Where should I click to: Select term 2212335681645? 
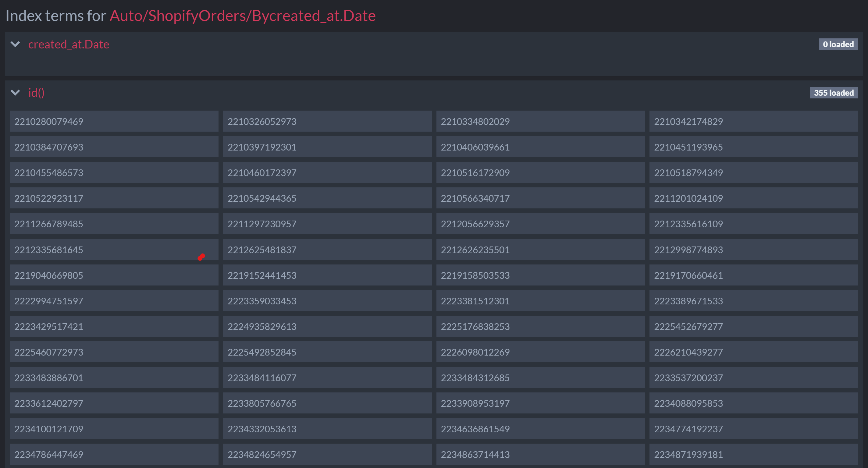point(114,250)
